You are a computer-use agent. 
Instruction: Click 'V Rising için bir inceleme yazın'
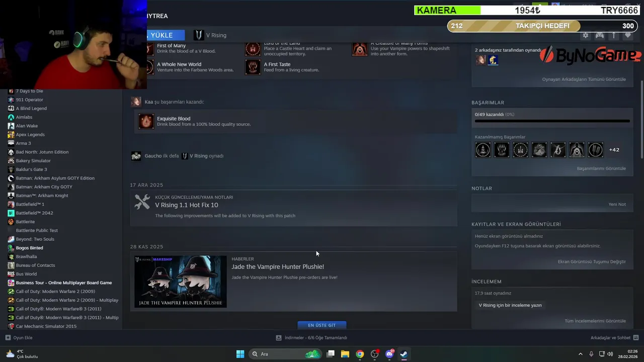510,305
